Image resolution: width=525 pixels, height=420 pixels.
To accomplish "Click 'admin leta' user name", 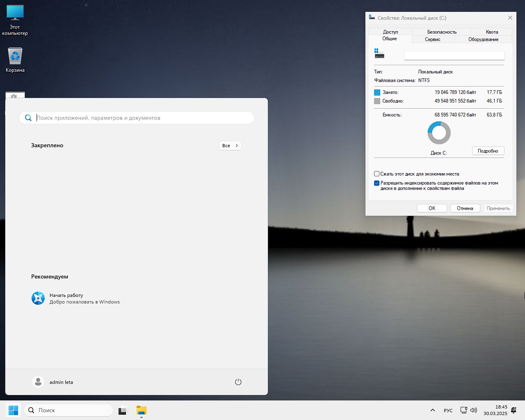I will (x=61, y=382).
